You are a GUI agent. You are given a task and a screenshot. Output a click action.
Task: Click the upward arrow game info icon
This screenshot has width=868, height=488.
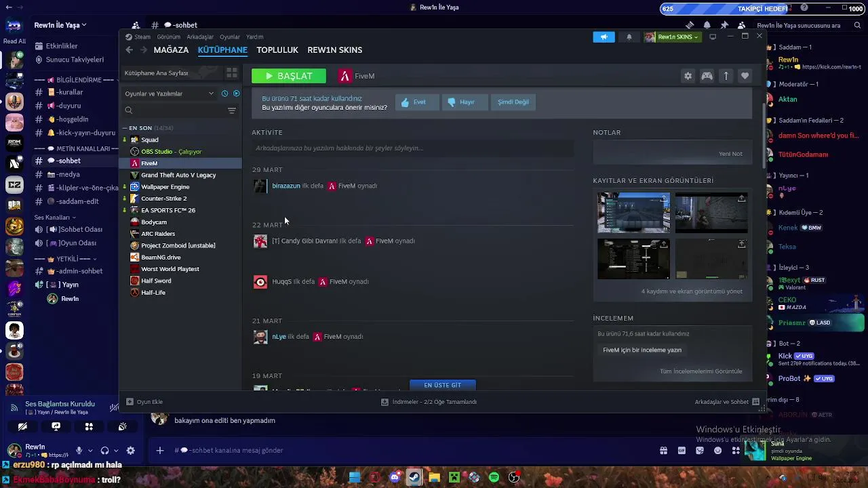[x=726, y=76]
